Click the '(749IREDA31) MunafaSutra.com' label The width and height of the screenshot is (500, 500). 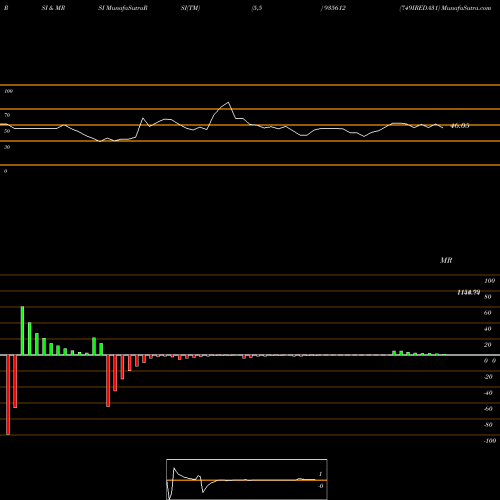pos(445,8)
